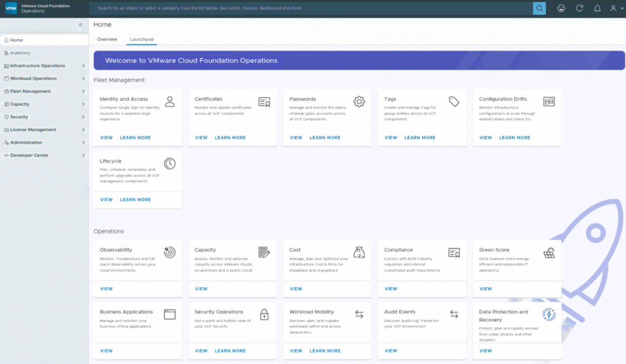Click the Security Operations padlock icon
The width and height of the screenshot is (626, 364).
[x=264, y=315]
